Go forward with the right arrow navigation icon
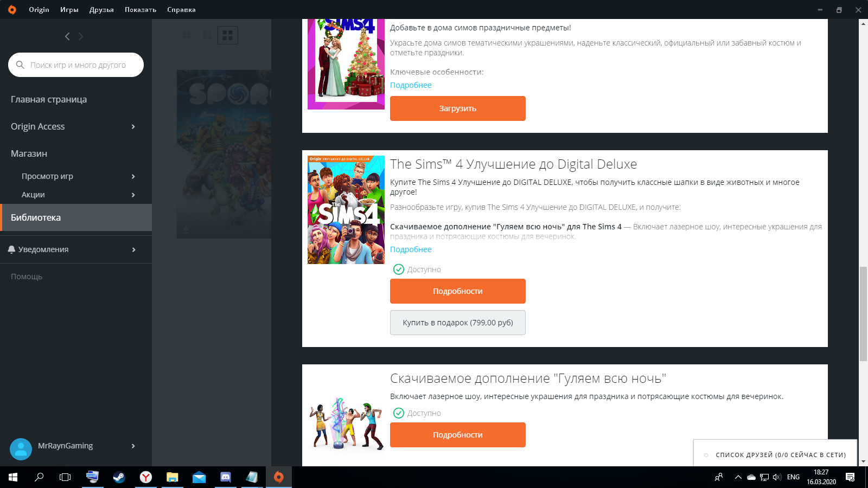This screenshot has width=868, height=488. pyautogui.click(x=81, y=36)
